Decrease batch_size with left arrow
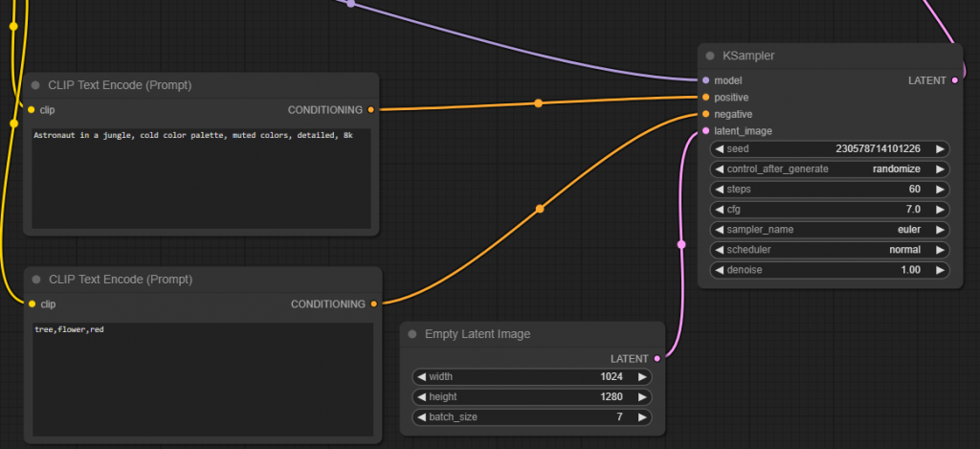980x449 pixels. click(x=421, y=416)
